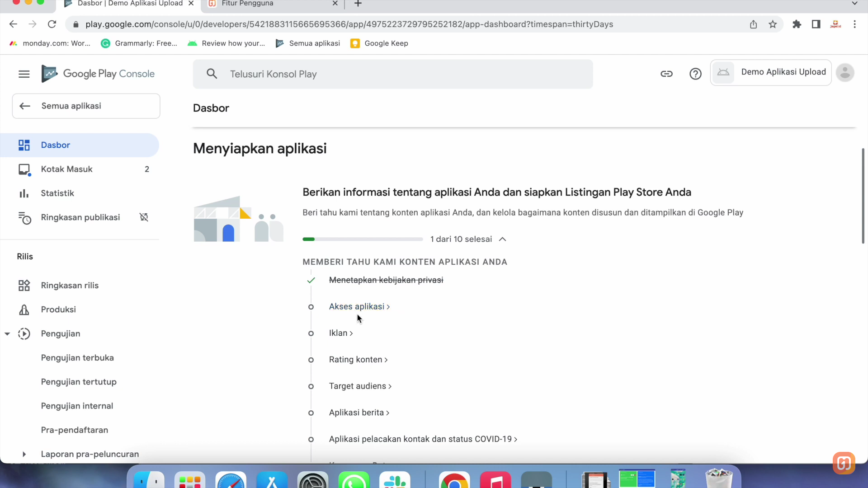Click the Chrome extensions puzzle icon
This screenshot has width=868, height=488.
tap(797, 24)
